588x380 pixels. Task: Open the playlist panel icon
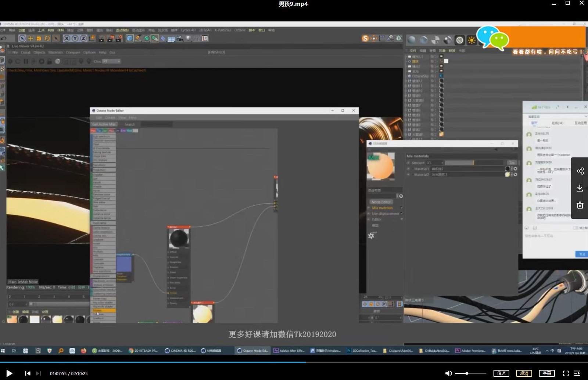pos(577,373)
